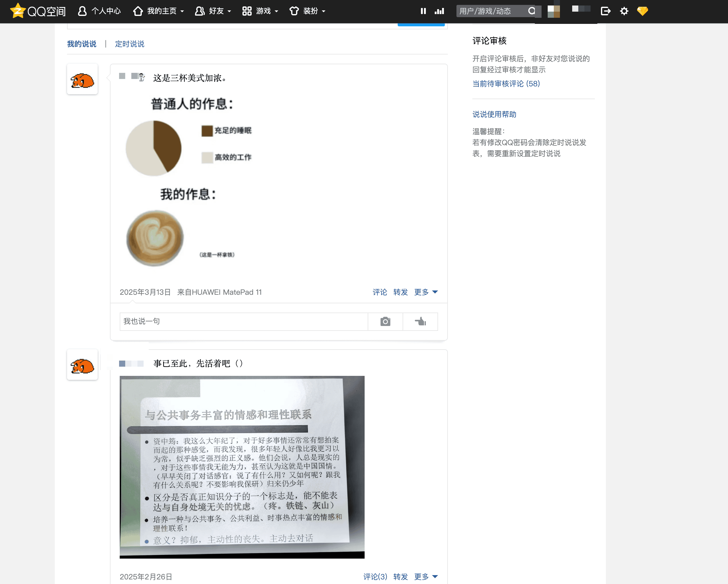The width and height of the screenshot is (728, 584).
Task: Open the 说说使用帮助 link
Action: click(x=494, y=114)
